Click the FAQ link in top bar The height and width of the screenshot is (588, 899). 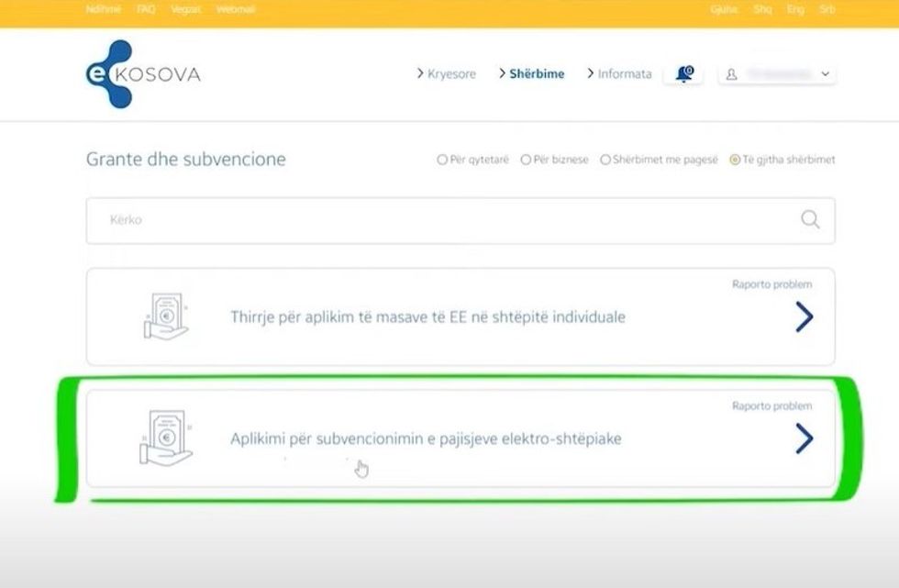pyautogui.click(x=146, y=9)
